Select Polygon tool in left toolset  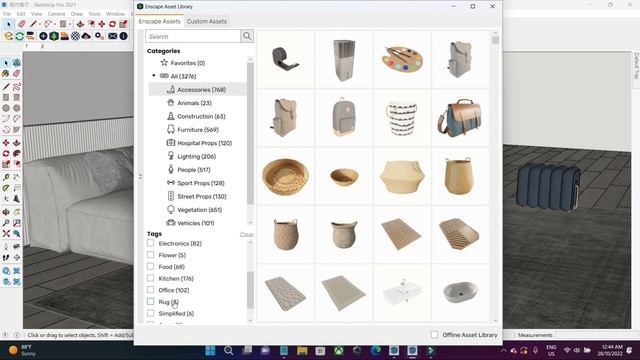17,108
